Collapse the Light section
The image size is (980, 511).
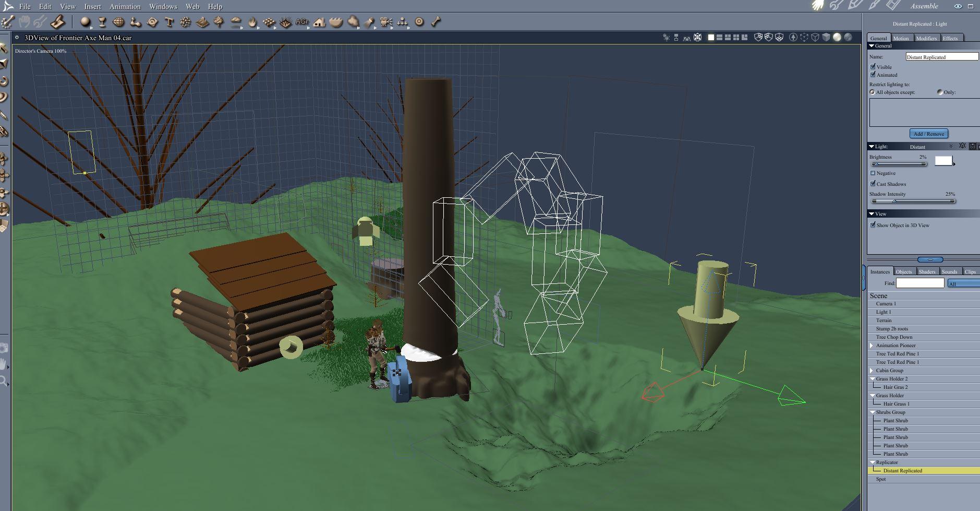(872, 147)
